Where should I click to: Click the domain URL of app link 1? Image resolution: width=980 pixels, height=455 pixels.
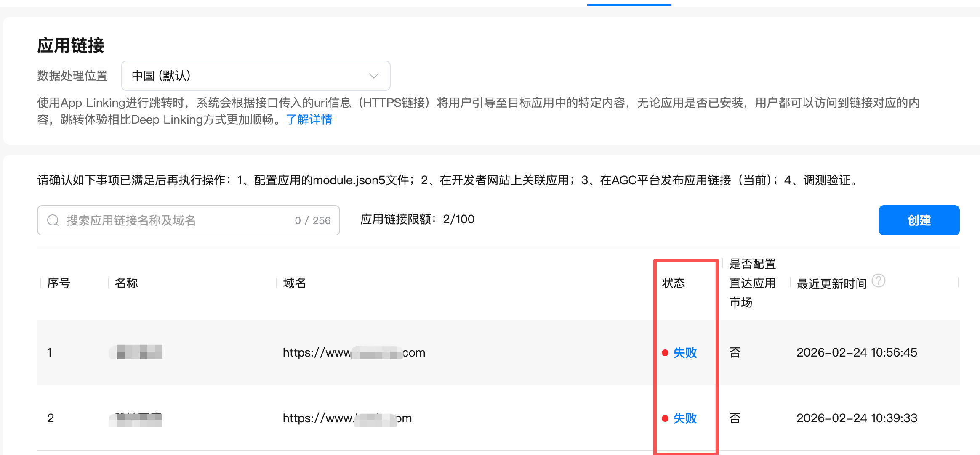(x=354, y=353)
